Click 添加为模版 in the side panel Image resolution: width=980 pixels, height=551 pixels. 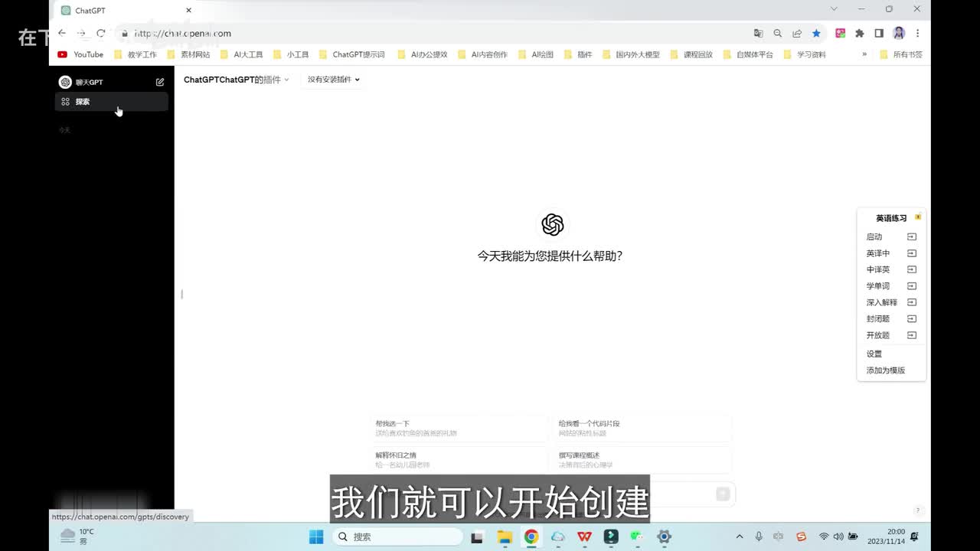(x=886, y=370)
